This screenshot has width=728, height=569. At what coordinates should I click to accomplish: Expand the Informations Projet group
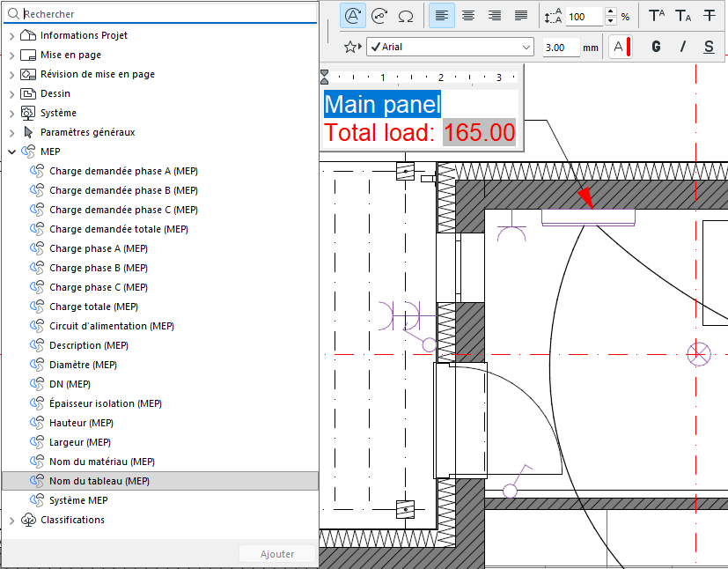click(x=12, y=36)
